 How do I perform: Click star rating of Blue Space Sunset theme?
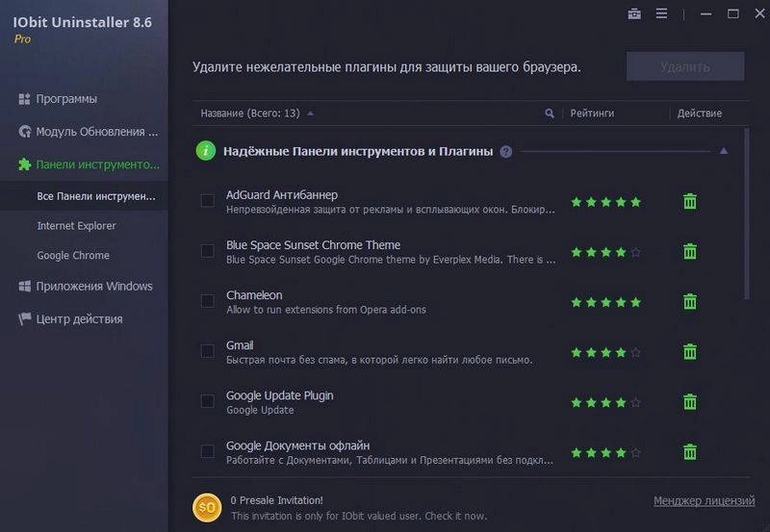point(606,252)
